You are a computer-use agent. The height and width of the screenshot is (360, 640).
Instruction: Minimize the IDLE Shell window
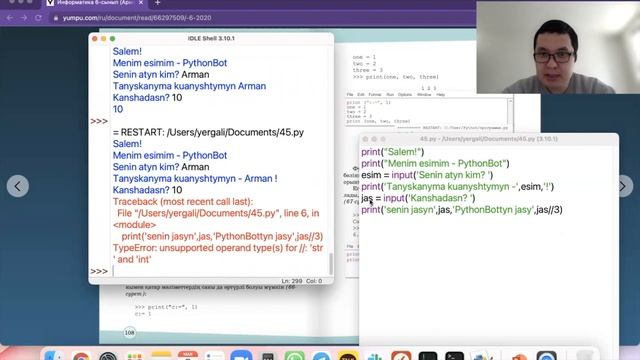coord(104,38)
